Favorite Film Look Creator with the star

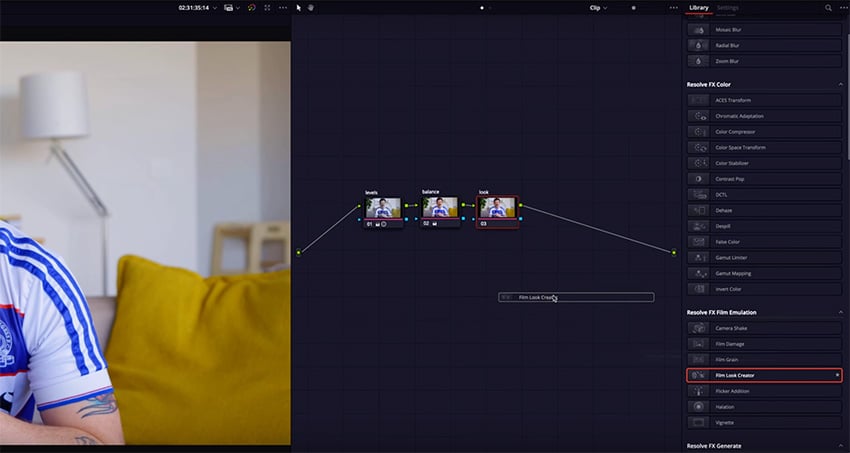[838, 375]
